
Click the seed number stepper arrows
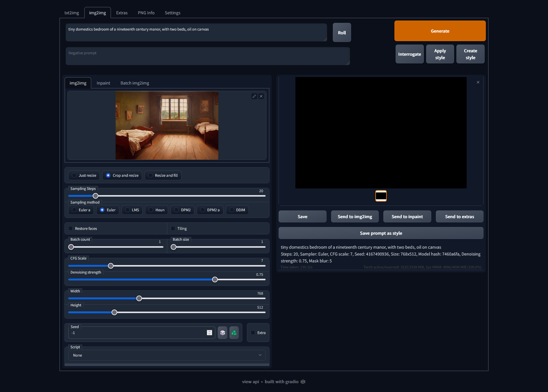209,333
